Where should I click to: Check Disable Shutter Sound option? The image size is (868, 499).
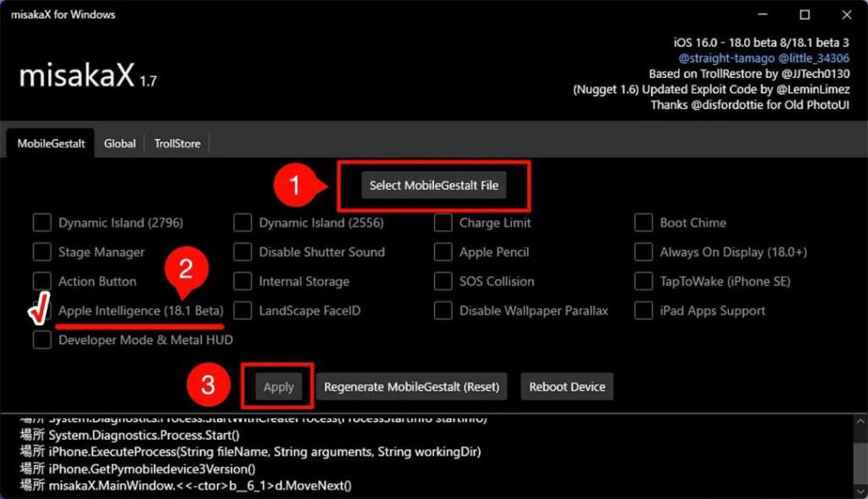(242, 252)
